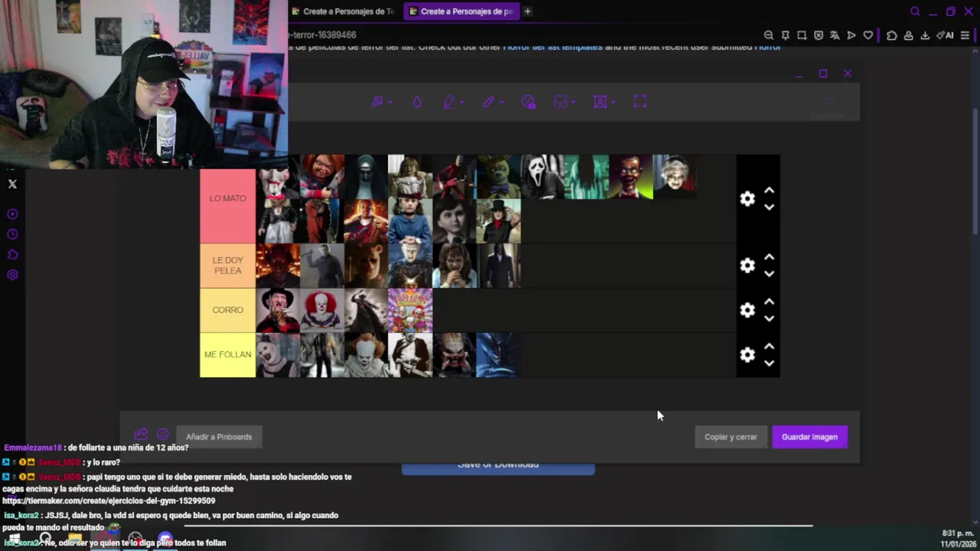Open the sidebar Settings gear icon
The height and width of the screenshot is (551, 980).
tap(12, 275)
